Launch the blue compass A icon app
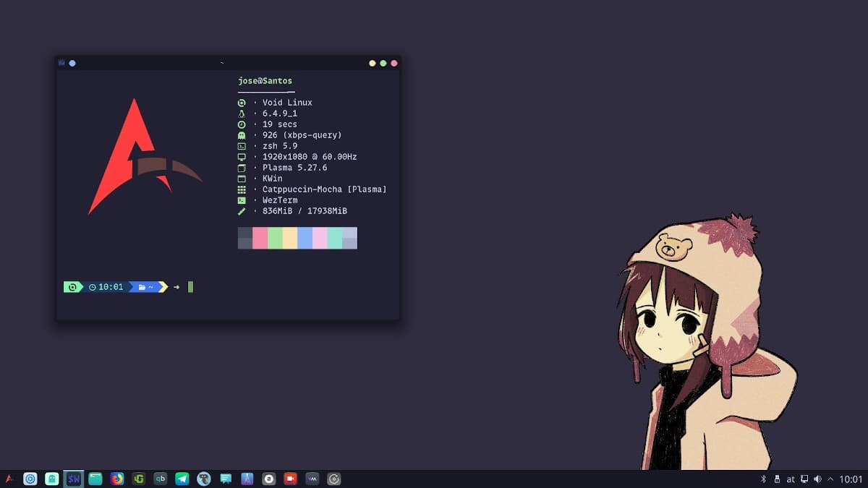The width and height of the screenshot is (868, 488). 247,479
